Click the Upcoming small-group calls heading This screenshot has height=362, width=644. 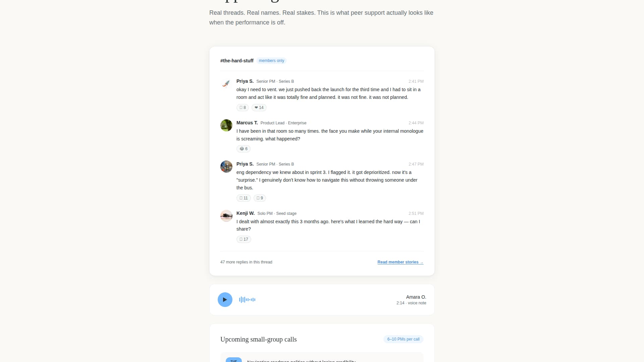coord(258,339)
